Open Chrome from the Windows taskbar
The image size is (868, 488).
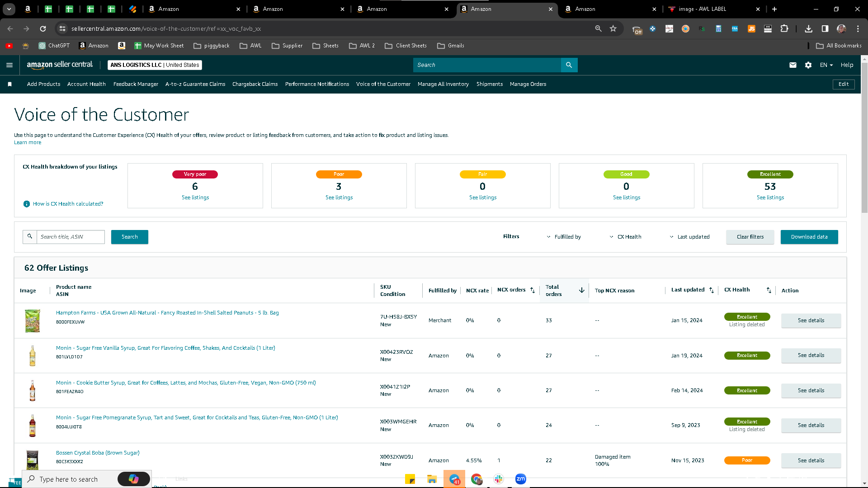476,479
